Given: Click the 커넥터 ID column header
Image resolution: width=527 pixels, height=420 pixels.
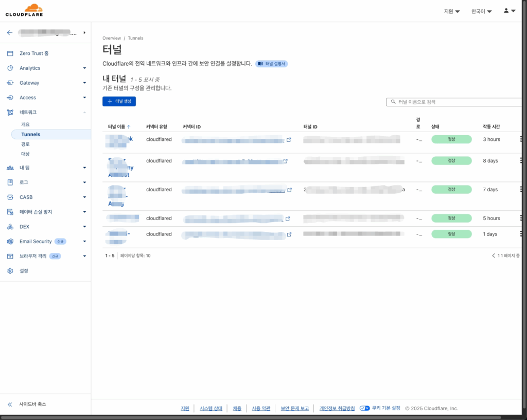Looking at the screenshot, I should click(x=191, y=127).
